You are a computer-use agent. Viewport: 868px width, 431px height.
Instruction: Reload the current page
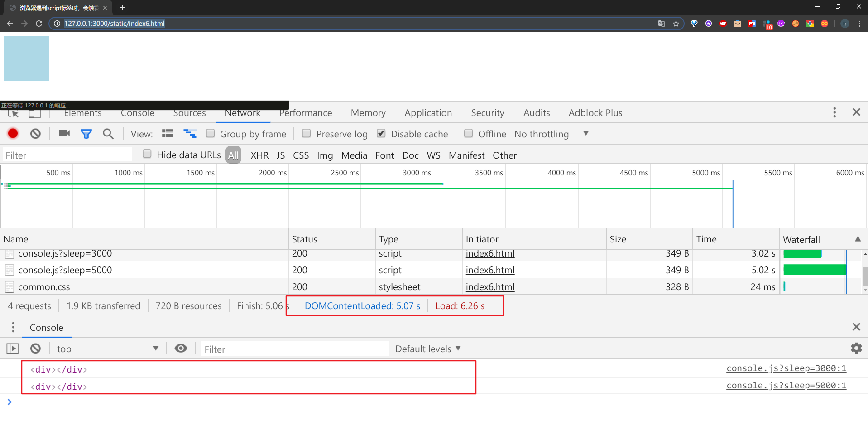[39, 24]
